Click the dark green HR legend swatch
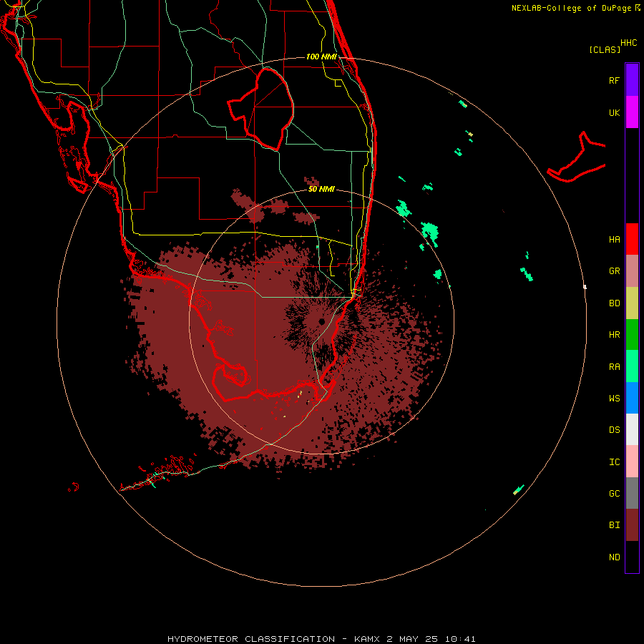Screen dimensions: 644x644 [x=632, y=335]
